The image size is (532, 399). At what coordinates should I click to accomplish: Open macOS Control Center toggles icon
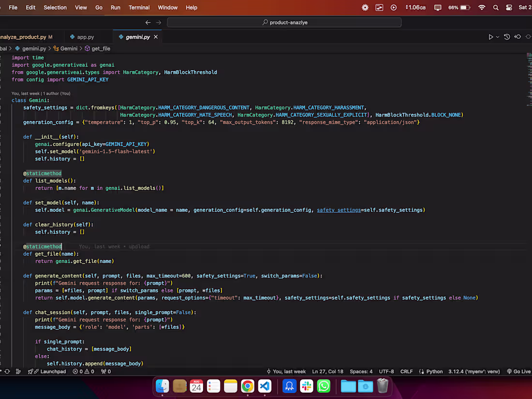[509, 7]
